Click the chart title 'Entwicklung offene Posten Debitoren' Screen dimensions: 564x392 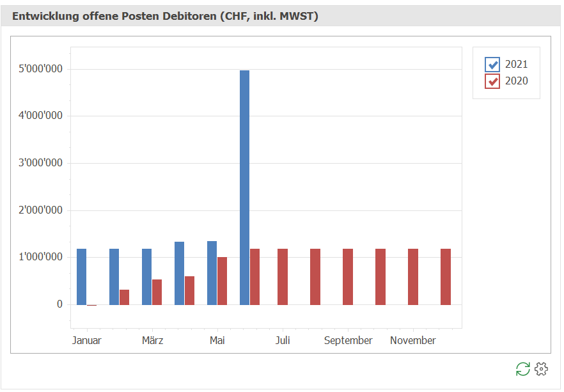pos(114,16)
